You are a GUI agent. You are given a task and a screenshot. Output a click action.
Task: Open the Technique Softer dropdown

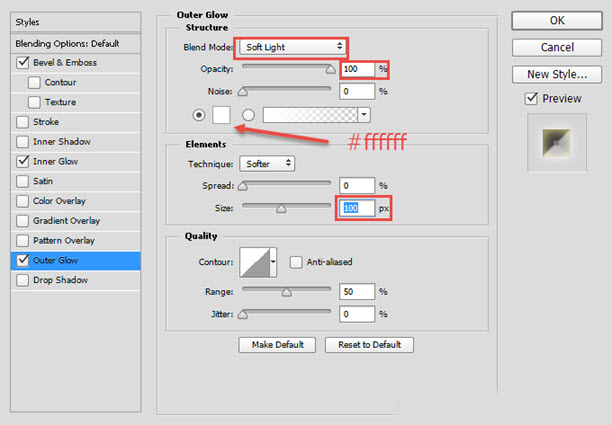(267, 164)
